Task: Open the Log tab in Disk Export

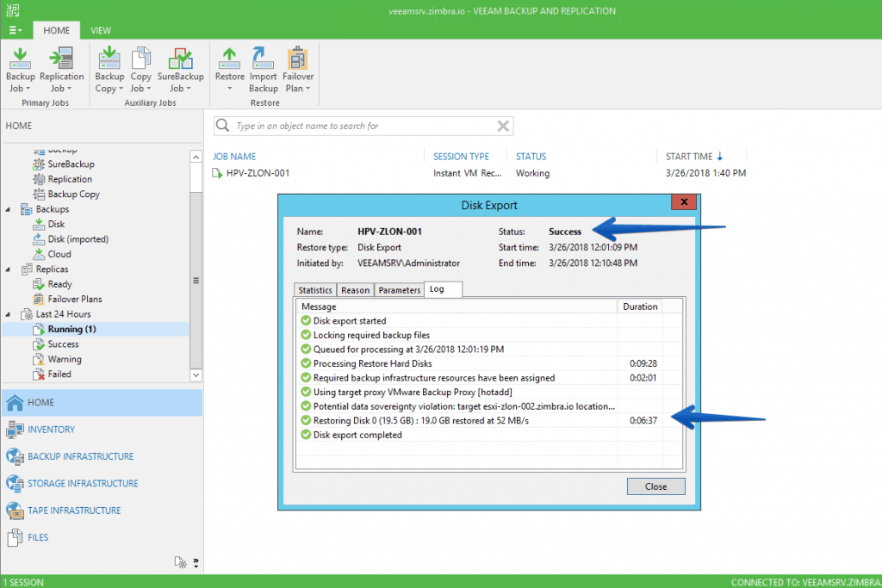Action: [x=444, y=289]
